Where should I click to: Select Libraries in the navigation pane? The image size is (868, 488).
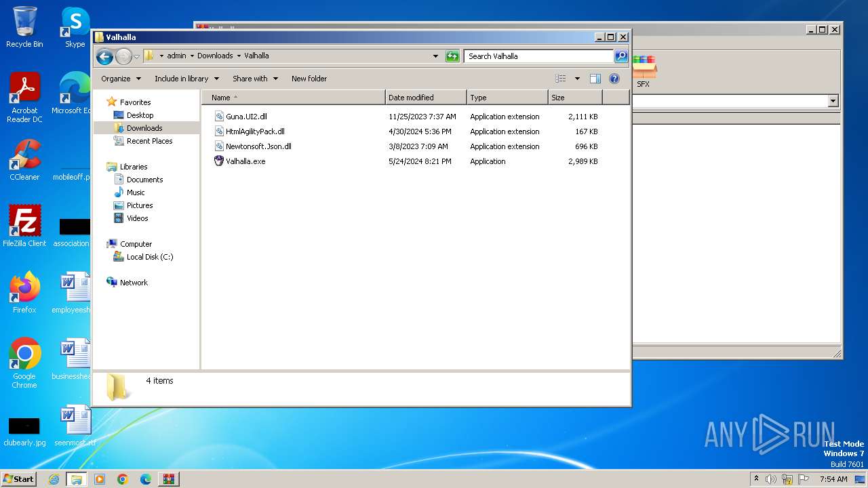(134, 167)
